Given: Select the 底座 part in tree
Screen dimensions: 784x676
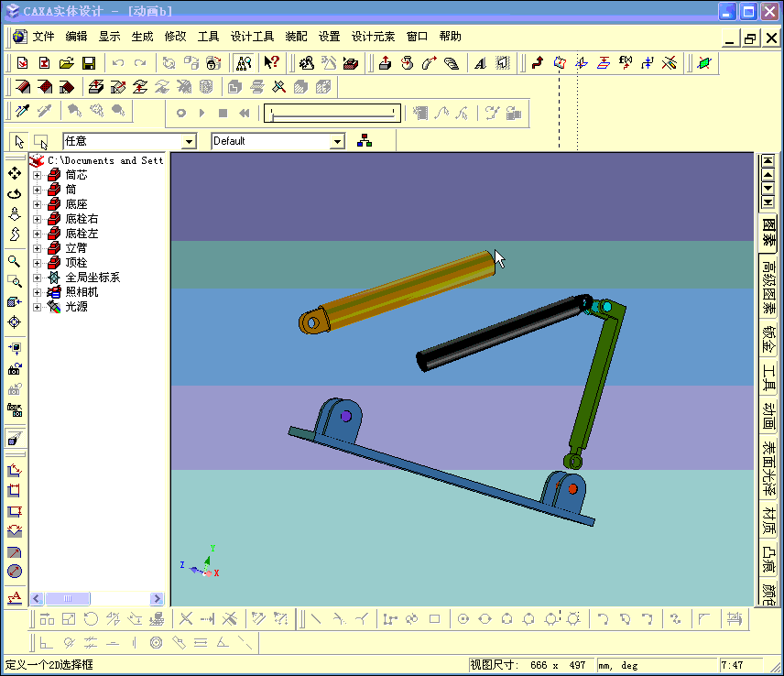Looking at the screenshot, I should [77, 204].
